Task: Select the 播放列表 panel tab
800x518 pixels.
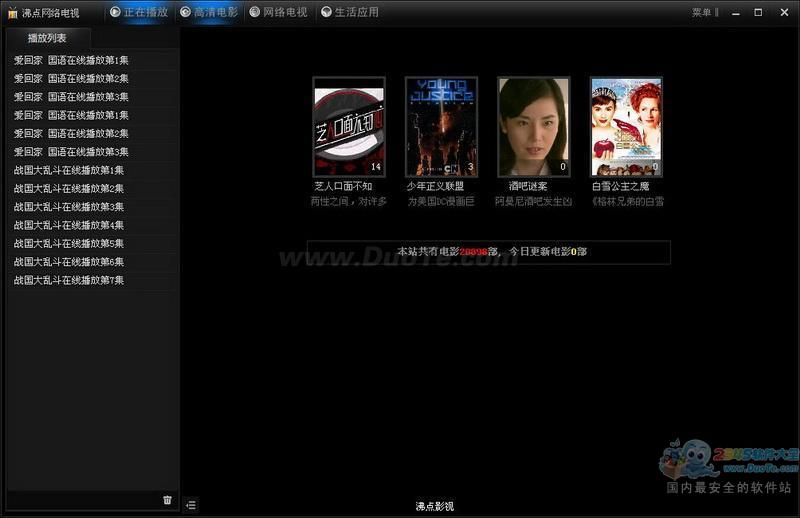Action: pyautogui.click(x=47, y=38)
